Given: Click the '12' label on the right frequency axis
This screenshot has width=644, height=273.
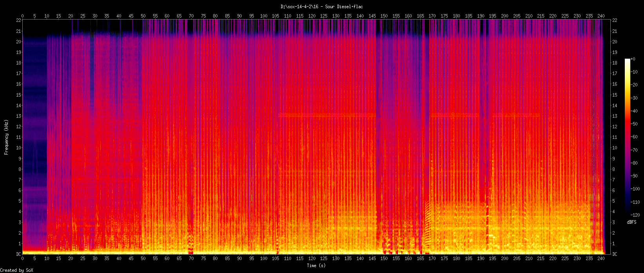Looking at the screenshot, I should click(x=615, y=127).
